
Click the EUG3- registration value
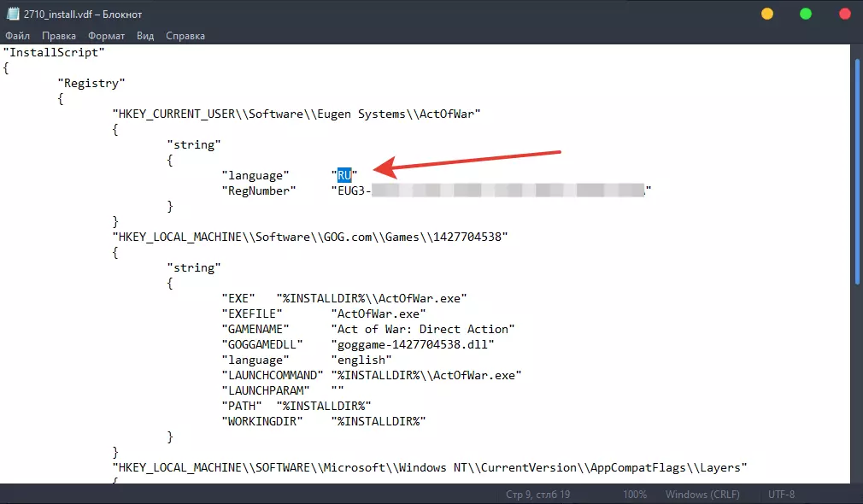click(x=491, y=190)
